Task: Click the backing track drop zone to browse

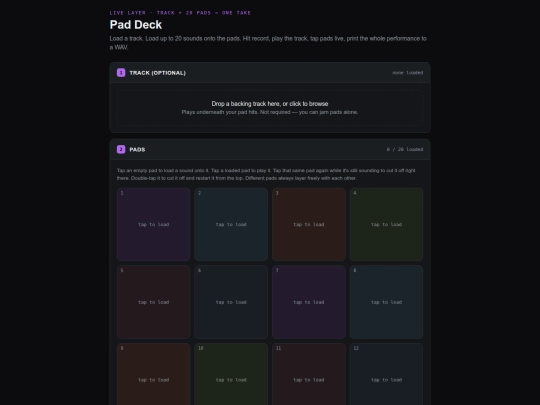Action: 270,108
